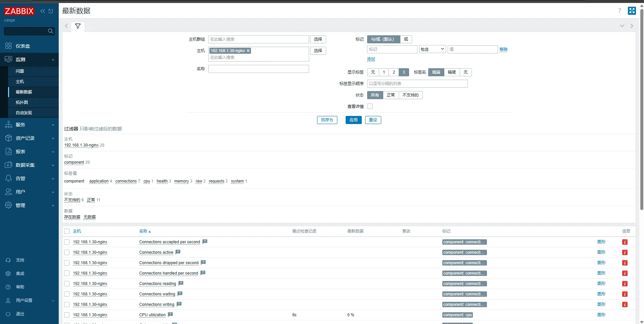Click the sidebar auto-hide icon

pyautogui.click(x=51, y=11)
